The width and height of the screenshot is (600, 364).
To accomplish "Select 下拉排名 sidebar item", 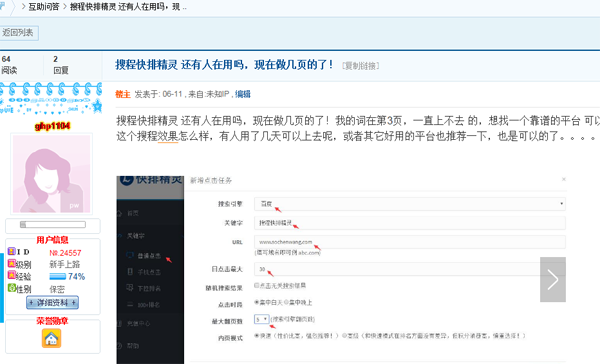I will pyautogui.click(x=149, y=288).
